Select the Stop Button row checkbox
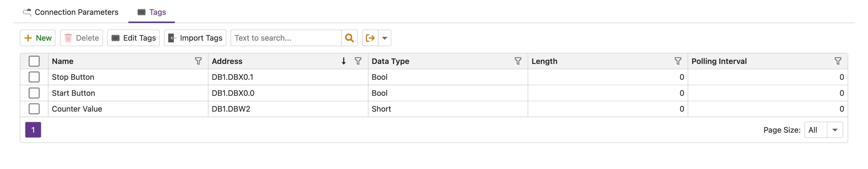The width and height of the screenshot is (868, 169). (34, 77)
